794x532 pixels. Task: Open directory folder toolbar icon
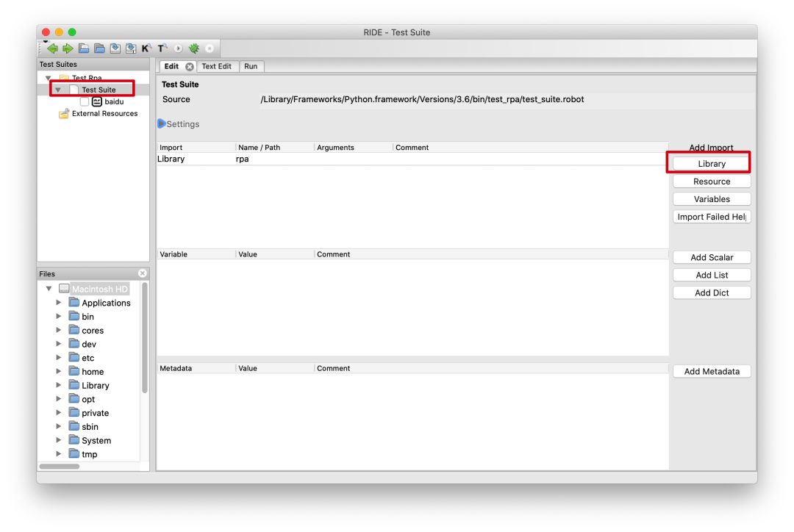pos(100,48)
